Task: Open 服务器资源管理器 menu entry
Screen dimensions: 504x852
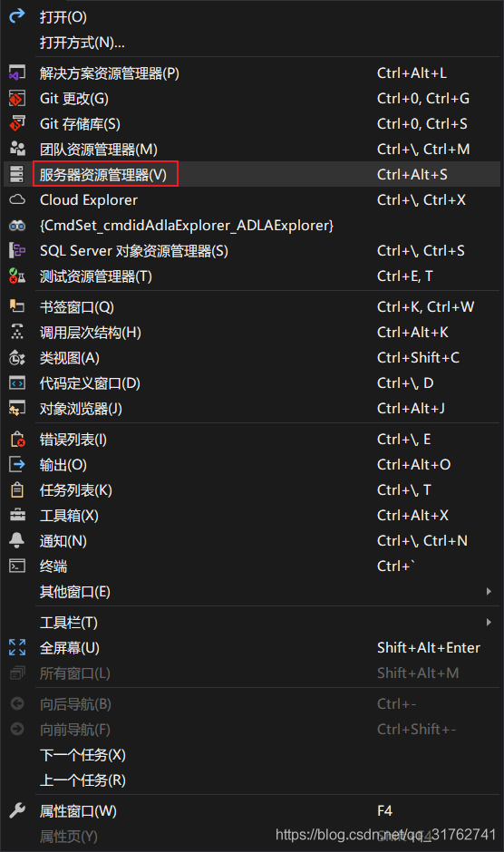Action: (252, 174)
